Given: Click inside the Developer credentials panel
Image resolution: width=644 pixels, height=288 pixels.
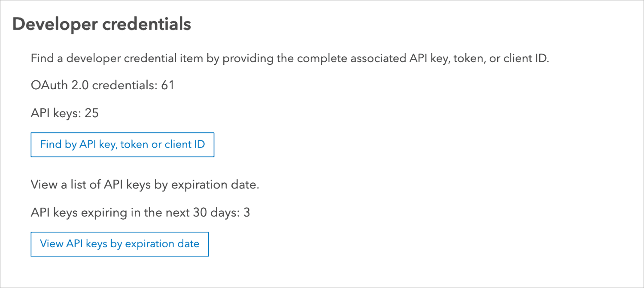Looking at the screenshot, I should [322, 266].
